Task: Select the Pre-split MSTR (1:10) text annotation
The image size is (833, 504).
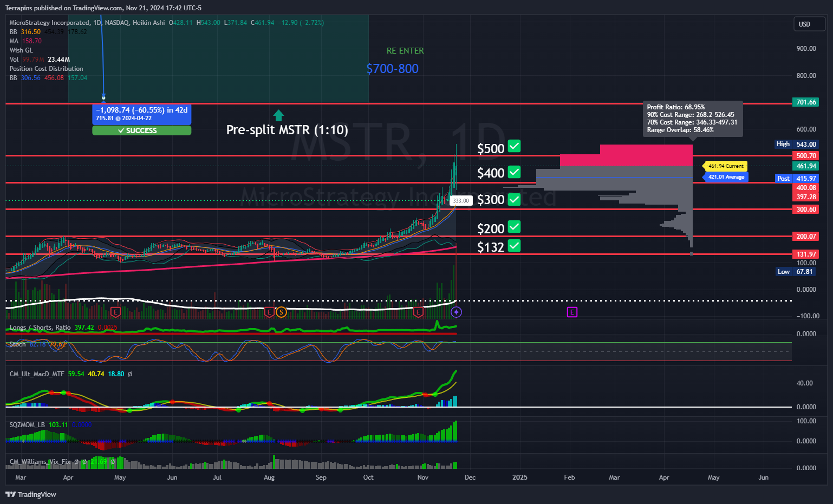Action: [x=287, y=130]
